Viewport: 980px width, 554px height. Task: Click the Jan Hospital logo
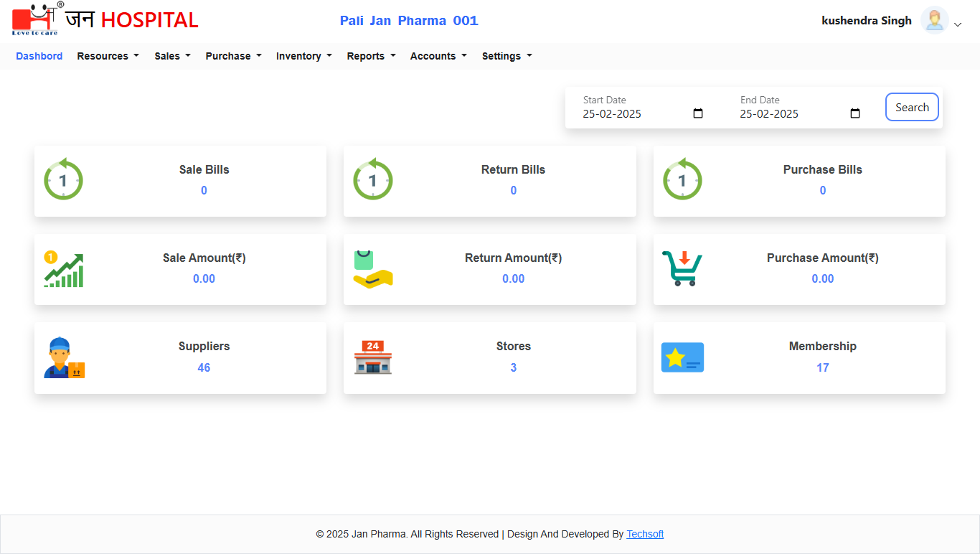point(105,20)
